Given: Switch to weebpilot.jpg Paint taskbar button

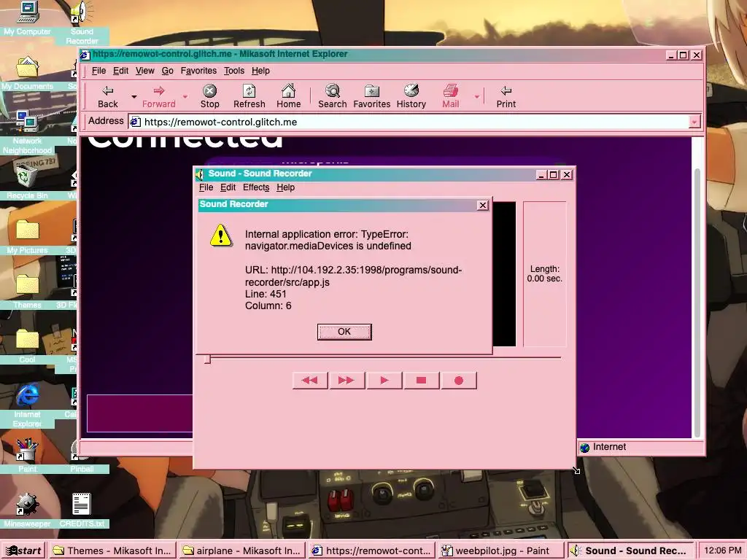Looking at the screenshot, I should pyautogui.click(x=501, y=551).
